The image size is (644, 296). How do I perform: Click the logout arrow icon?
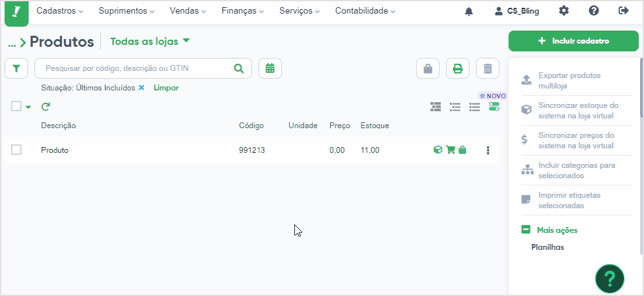pyautogui.click(x=623, y=11)
